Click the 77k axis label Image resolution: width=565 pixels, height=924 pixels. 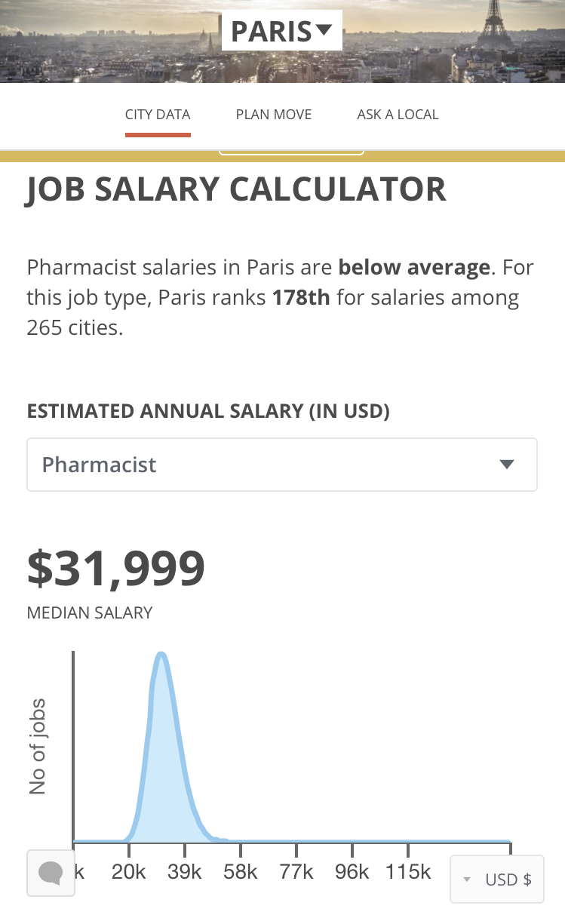[x=296, y=873]
